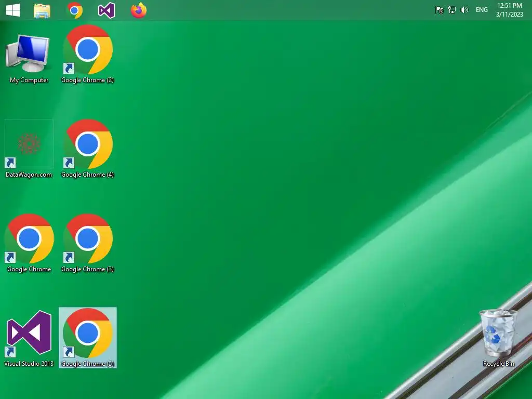Open the network tray icon
The height and width of the screenshot is (399, 532).
tap(451, 10)
